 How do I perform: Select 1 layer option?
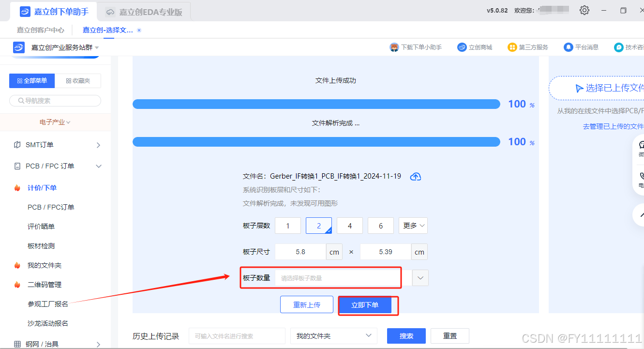pyautogui.click(x=288, y=226)
